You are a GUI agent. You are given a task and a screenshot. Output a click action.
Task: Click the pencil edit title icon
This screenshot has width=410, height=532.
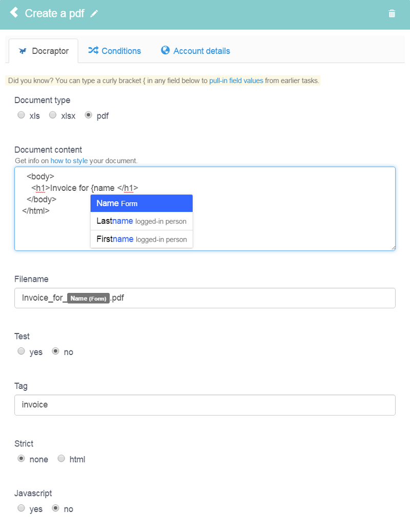(x=94, y=13)
